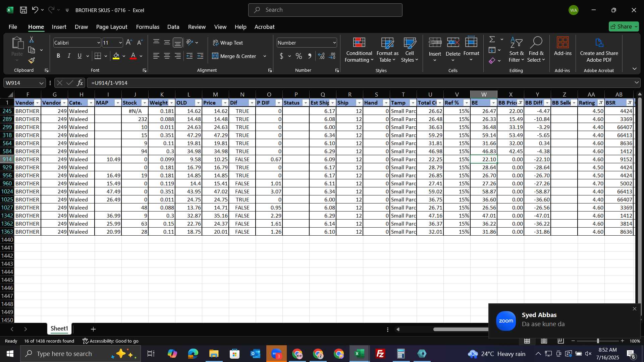The image size is (644, 362).
Task: Click the Save icon in title bar
Action: click(x=23, y=10)
